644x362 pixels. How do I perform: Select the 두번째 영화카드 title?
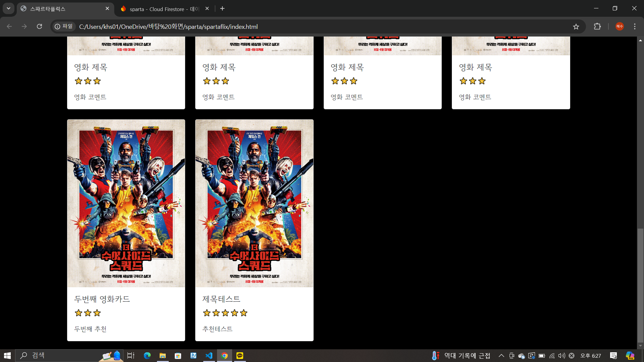click(102, 299)
